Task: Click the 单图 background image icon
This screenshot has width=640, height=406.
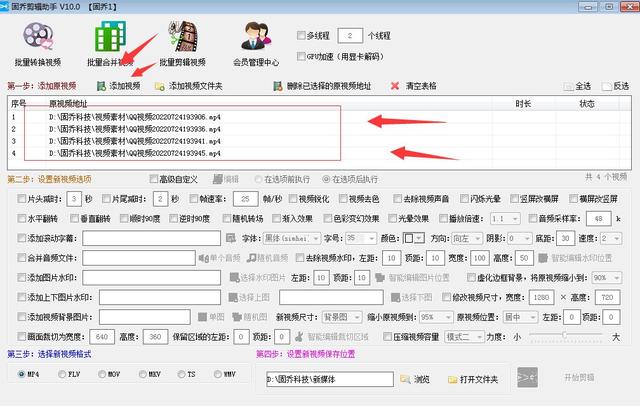Action: point(202,317)
